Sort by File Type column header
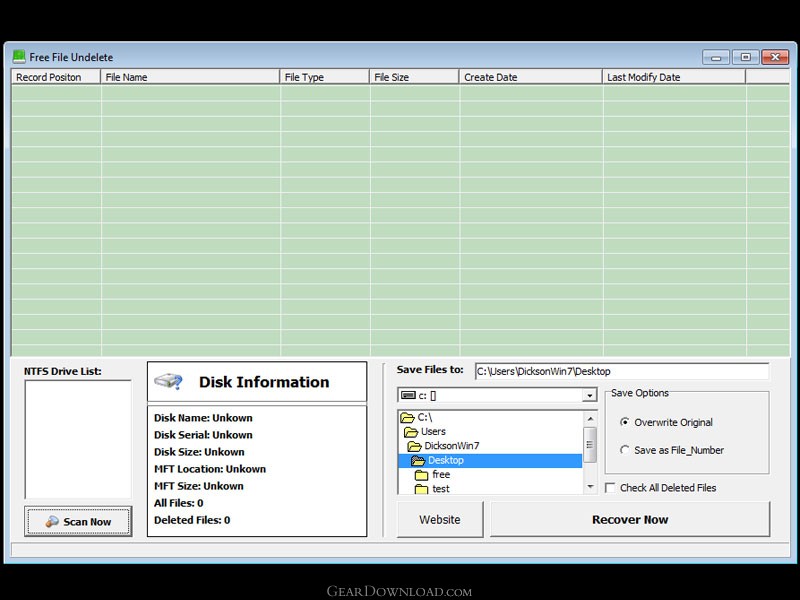The width and height of the screenshot is (800, 600). click(324, 77)
